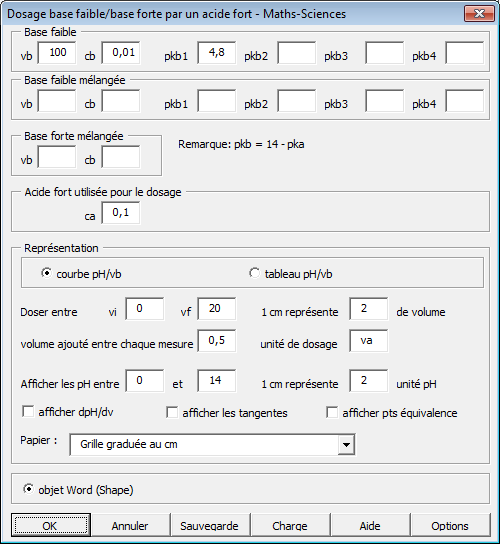Open the Options button
Viewport: 500px width, 544px height.
click(x=450, y=525)
